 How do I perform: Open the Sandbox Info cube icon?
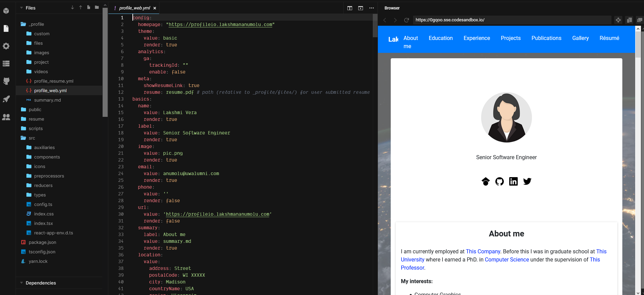pos(6,11)
